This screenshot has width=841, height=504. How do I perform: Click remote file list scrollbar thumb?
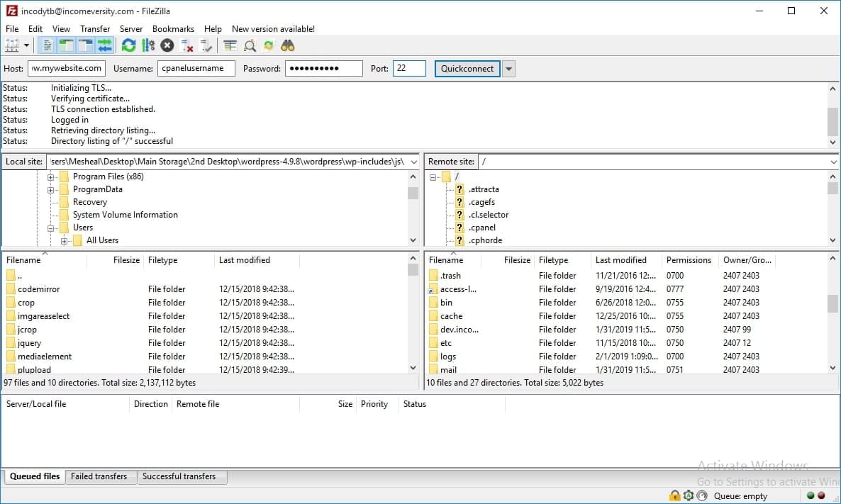[832, 303]
